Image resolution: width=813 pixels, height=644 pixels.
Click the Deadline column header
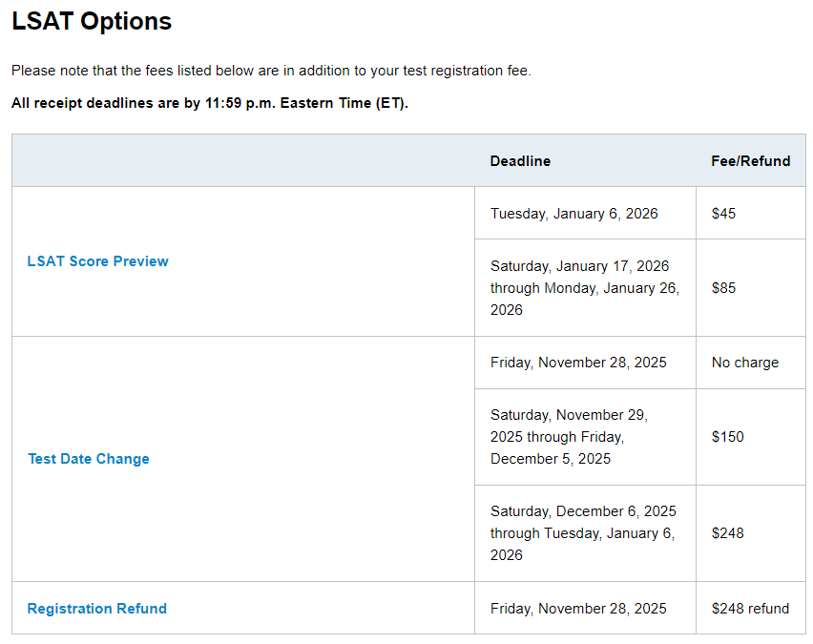click(520, 161)
